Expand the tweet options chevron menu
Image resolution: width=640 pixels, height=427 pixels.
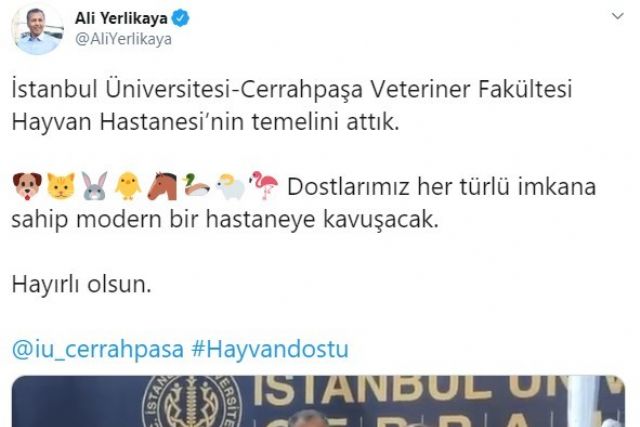[618, 16]
